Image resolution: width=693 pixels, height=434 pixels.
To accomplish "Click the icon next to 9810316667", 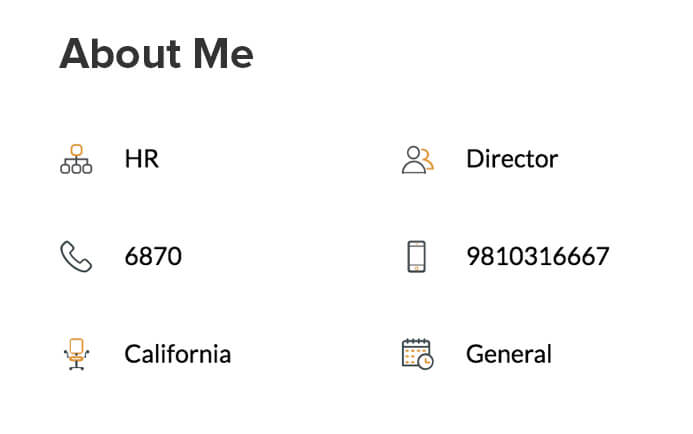I will point(417,257).
